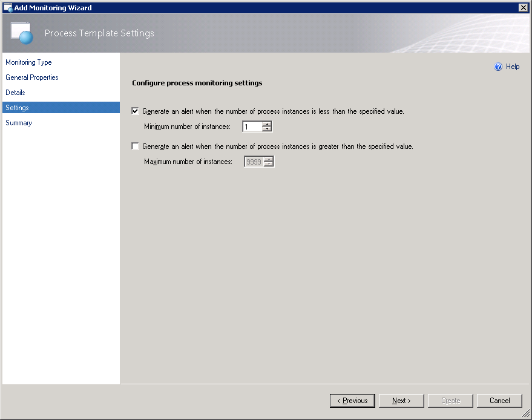This screenshot has width=532, height=420.
Task: Proceed with the Next button
Action: tap(401, 401)
